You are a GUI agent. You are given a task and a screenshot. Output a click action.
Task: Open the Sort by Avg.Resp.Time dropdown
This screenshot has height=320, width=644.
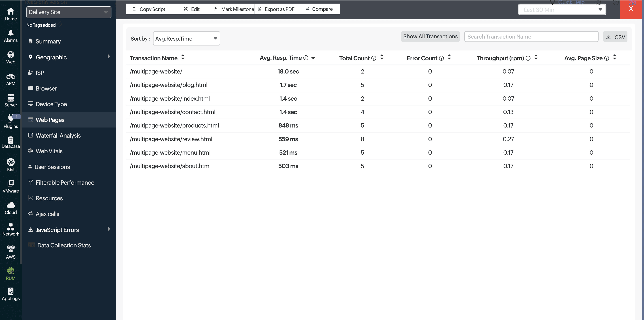pos(186,38)
